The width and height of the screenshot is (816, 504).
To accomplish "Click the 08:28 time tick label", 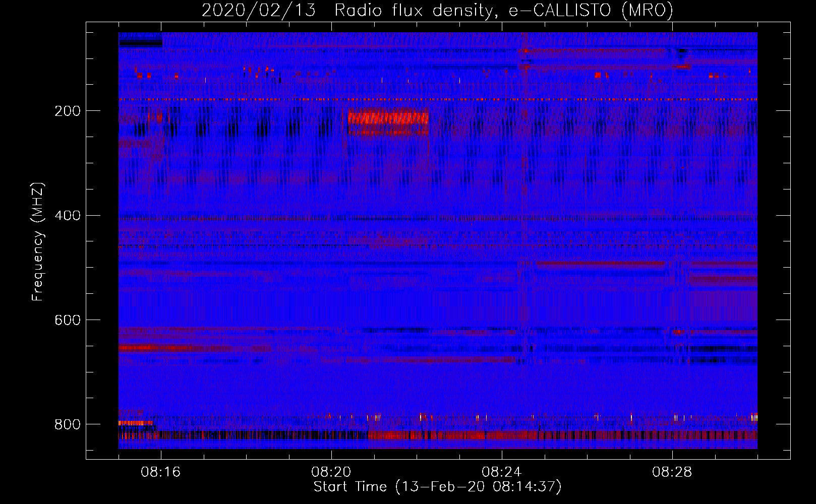I will (x=672, y=472).
